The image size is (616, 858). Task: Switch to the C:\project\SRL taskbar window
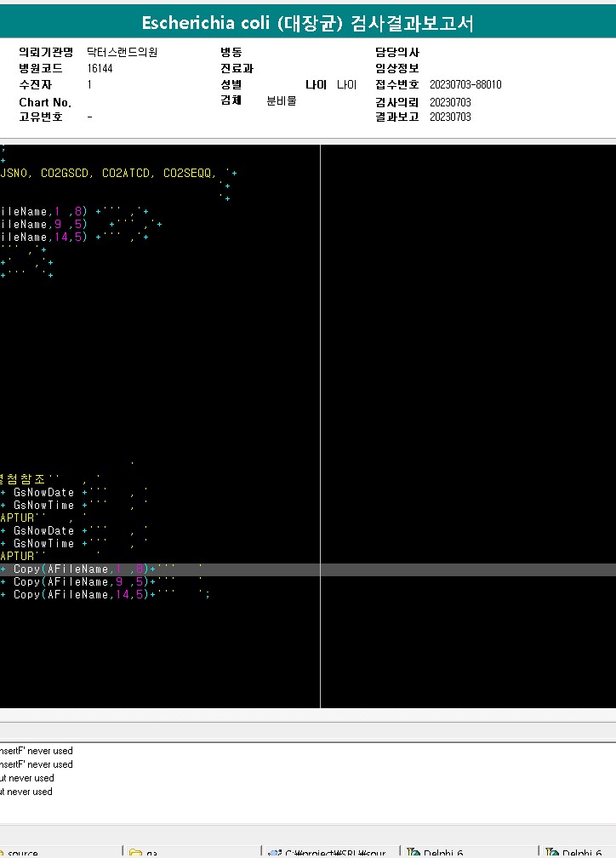(x=328, y=852)
